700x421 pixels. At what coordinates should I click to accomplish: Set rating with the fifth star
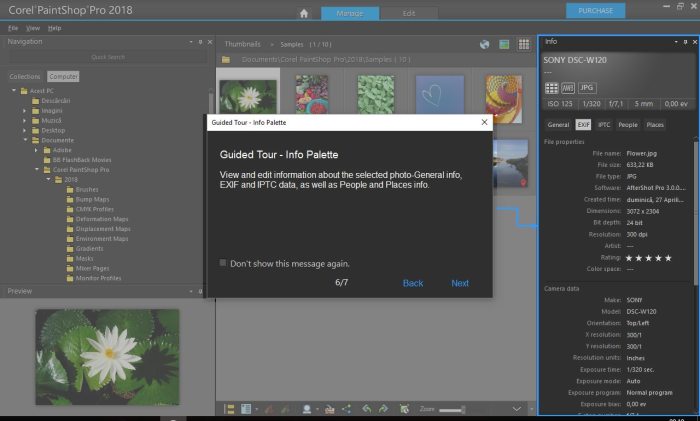pos(668,258)
